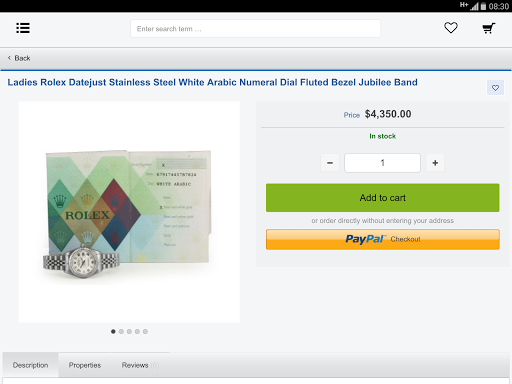Select first image carousel dot
The image size is (512, 384).
click(x=113, y=331)
